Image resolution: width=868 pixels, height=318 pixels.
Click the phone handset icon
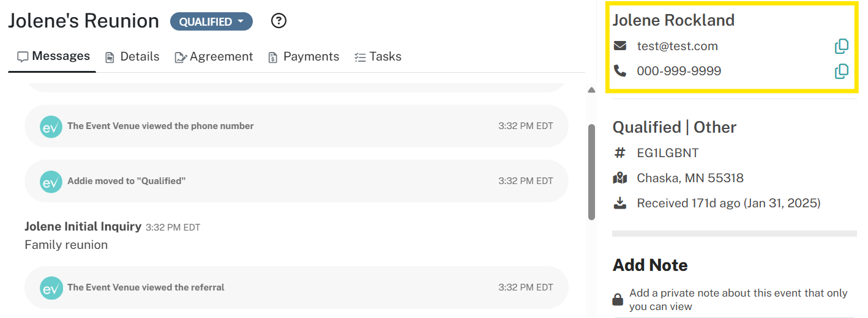tap(620, 71)
